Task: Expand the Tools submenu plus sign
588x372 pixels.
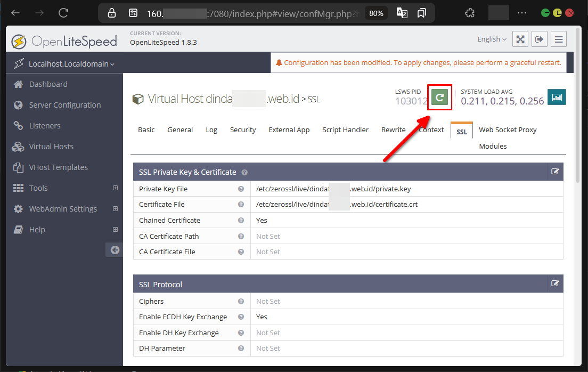Action: [x=116, y=188]
